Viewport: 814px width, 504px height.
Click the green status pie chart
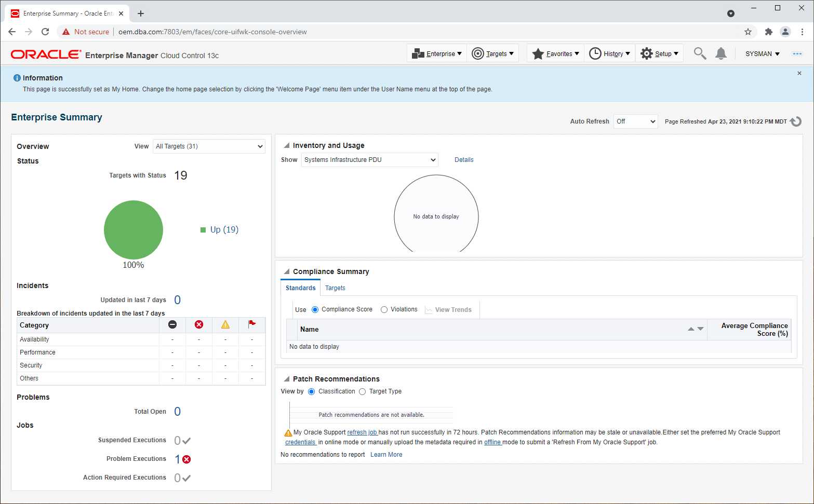coord(134,230)
